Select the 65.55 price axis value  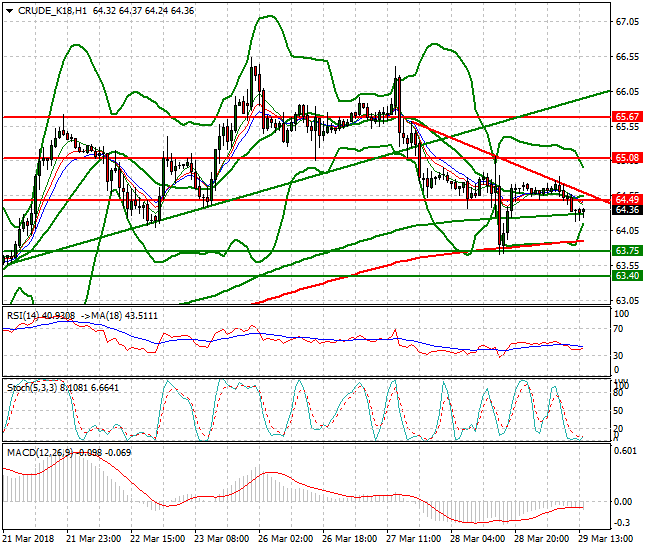point(627,127)
